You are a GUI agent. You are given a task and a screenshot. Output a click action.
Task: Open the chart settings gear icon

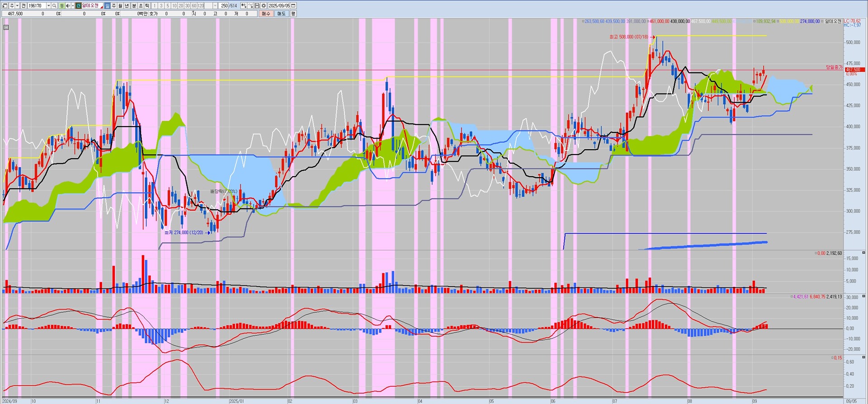coord(263,6)
